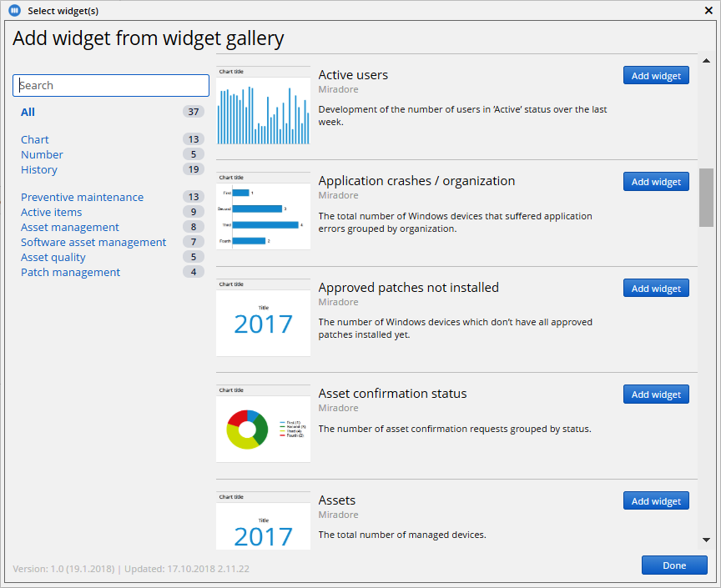Image resolution: width=721 pixels, height=588 pixels.
Task: Add the Active users widget
Action: (656, 75)
